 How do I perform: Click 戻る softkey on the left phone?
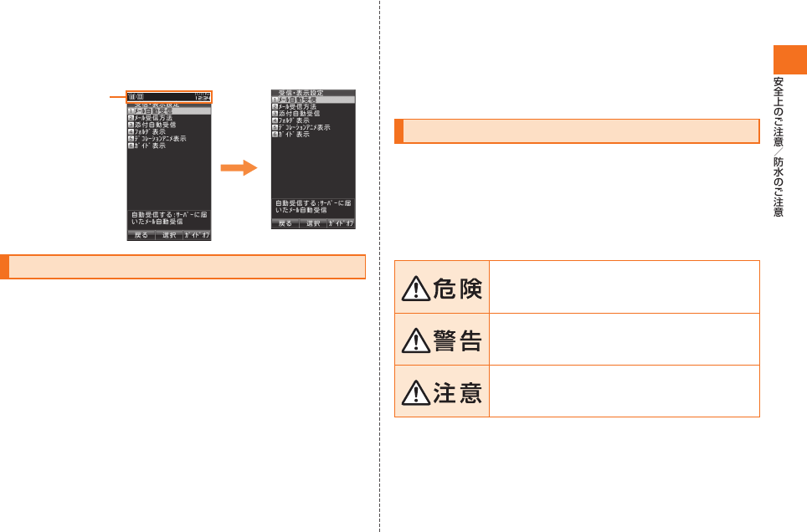click(x=141, y=235)
